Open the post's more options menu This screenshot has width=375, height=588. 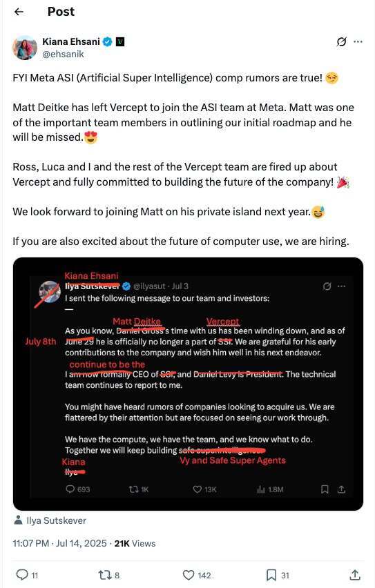[358, 41]
